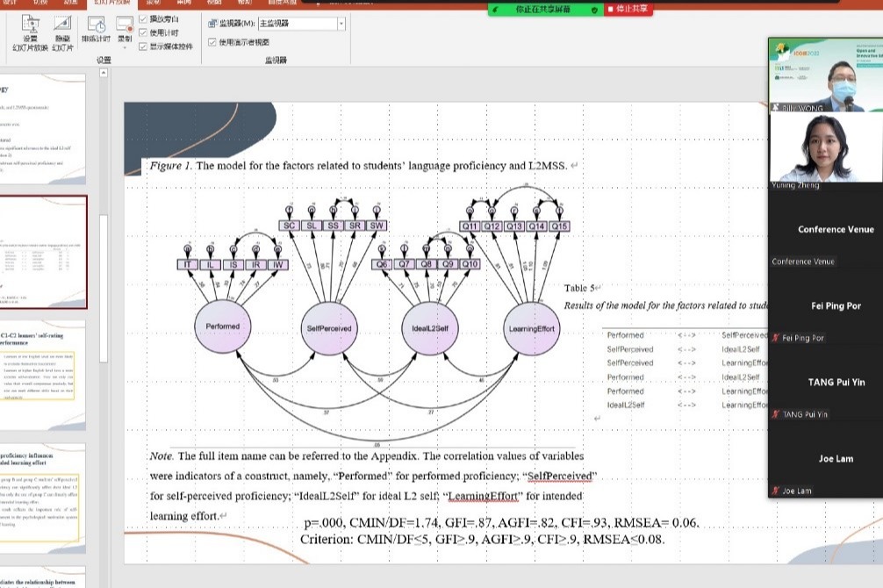Click the green shield icon in sharing bar

595,9
